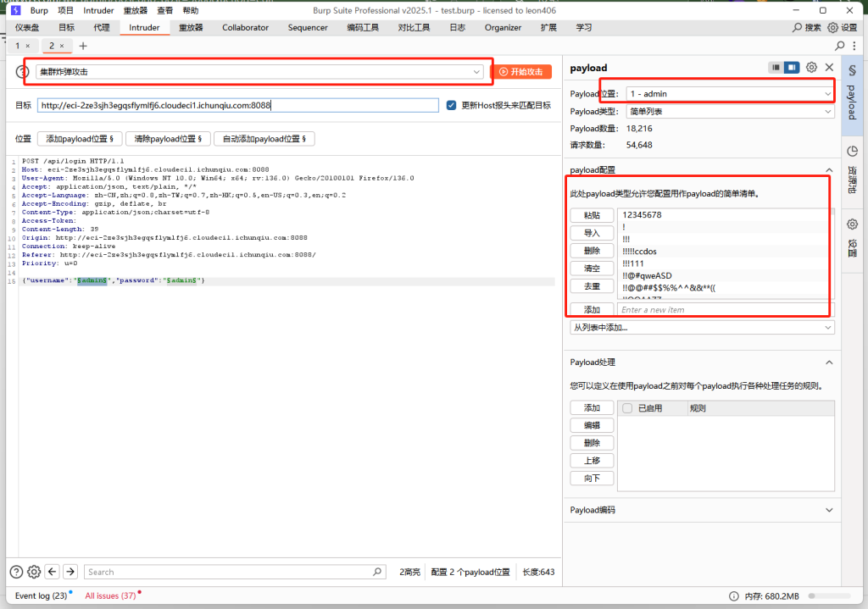Add a new Intruder tab with plus
The height and width of the screenshot is (609, 868).
click(83, 46)
